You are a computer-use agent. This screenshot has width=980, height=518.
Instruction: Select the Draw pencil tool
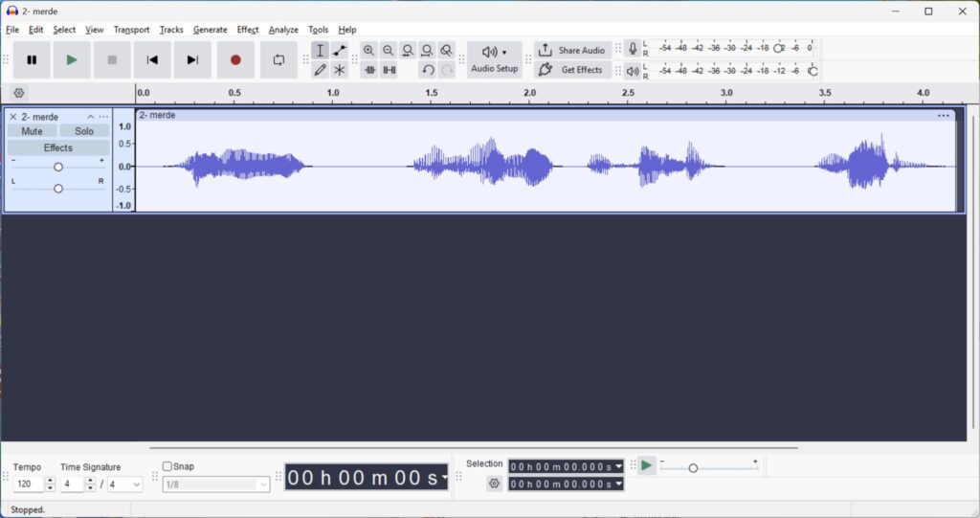(x=320, y=70)
